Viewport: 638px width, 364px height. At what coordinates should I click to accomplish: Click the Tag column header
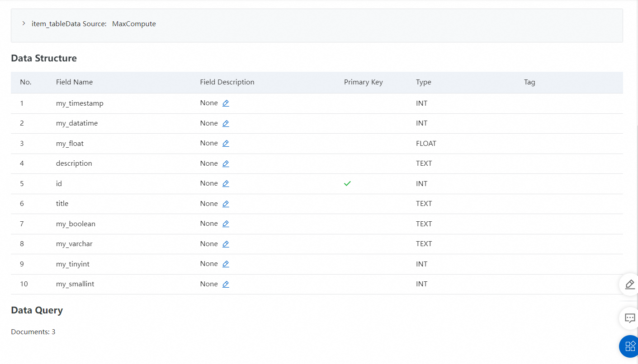tap(529, 82)
